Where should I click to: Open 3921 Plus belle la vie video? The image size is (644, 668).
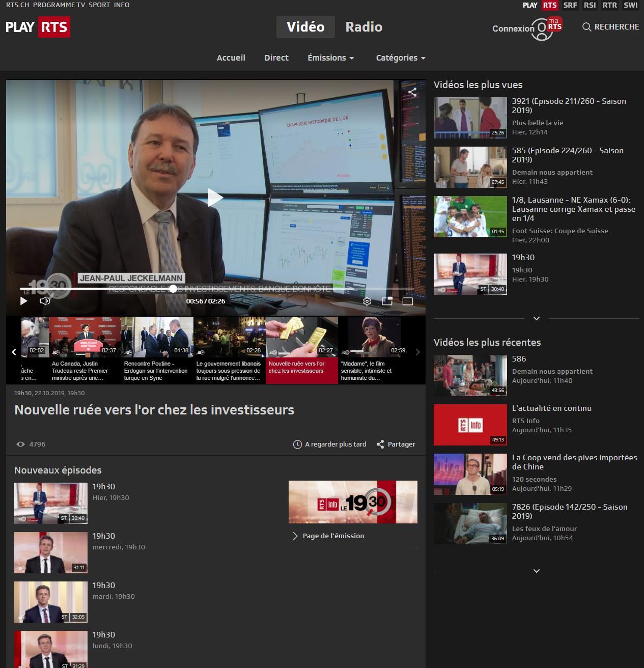[536, 117]
